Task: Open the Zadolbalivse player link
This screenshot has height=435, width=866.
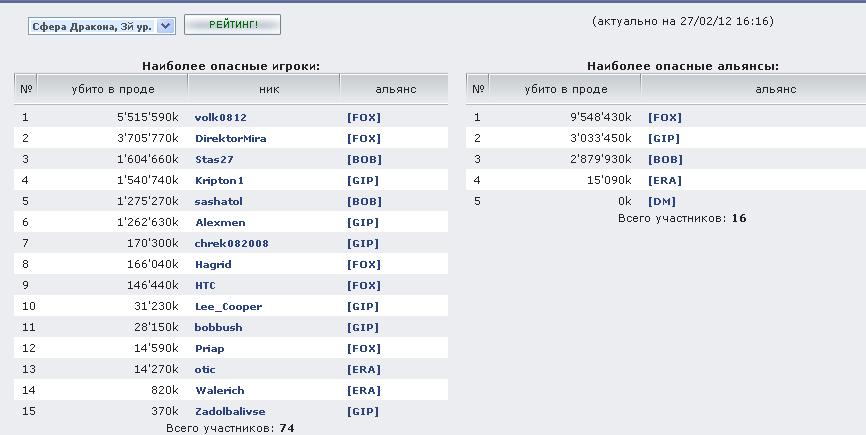Action: 230,411
